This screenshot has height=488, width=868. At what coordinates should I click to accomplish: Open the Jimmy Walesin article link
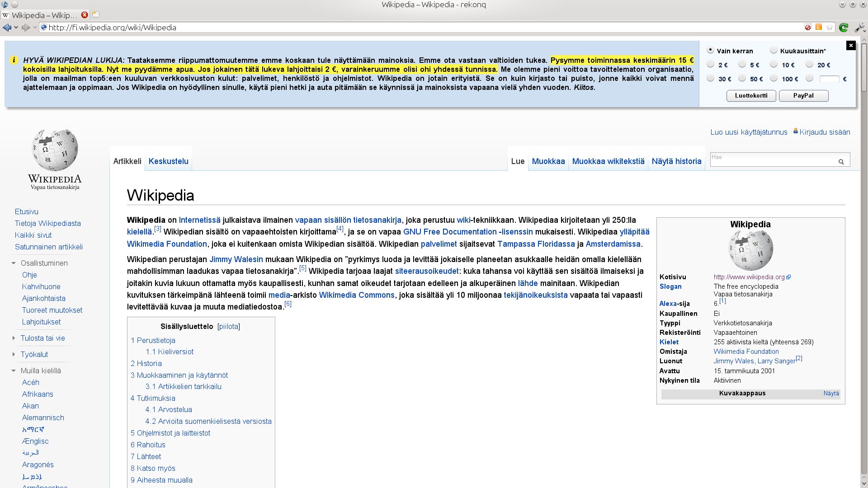236,259
